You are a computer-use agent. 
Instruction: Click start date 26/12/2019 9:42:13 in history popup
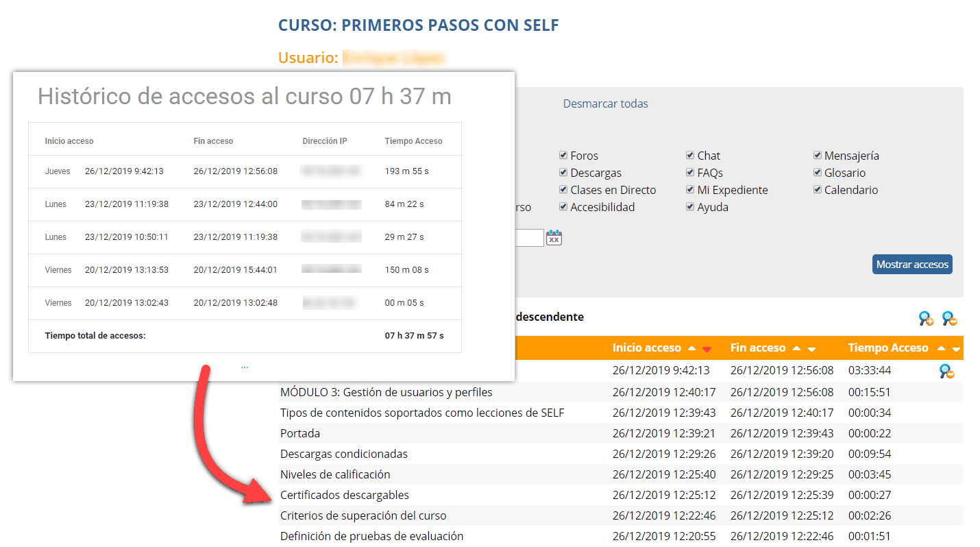pos(124,171)
